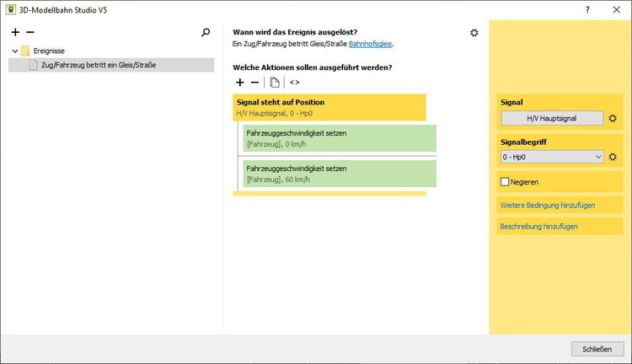Click the Bahnhofsgleis link
This screenshot has height=364, width=632.
pyautogui.click(x=371, y=44)
